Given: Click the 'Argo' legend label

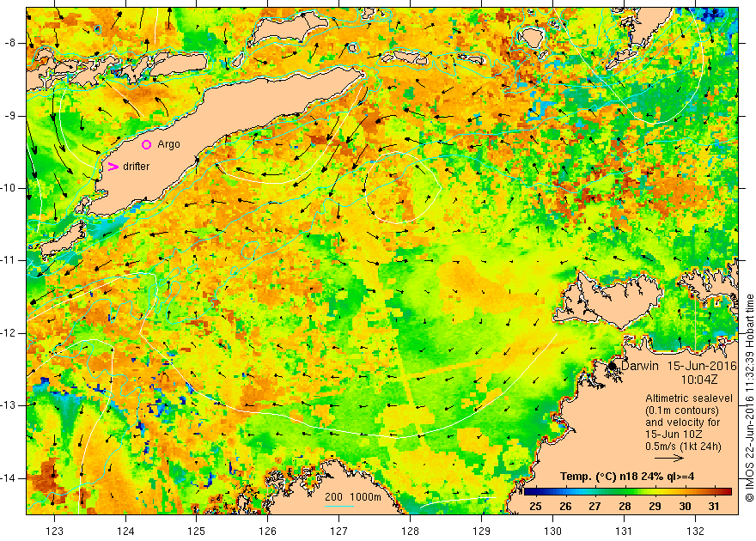Looking at the screenshot, I should pos(168,144).
